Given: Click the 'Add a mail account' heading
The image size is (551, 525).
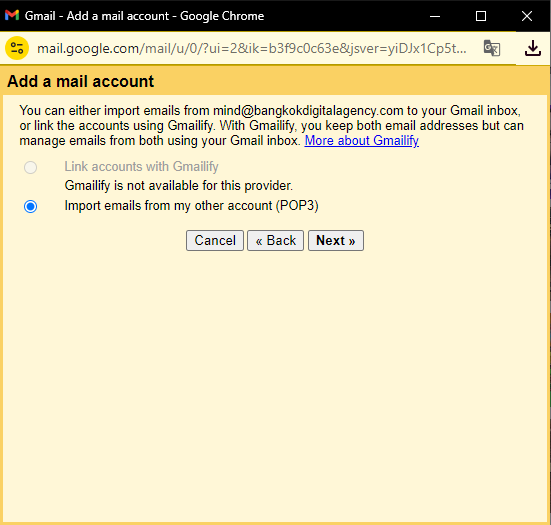Looking at the screenshot, I should point(80,81).
